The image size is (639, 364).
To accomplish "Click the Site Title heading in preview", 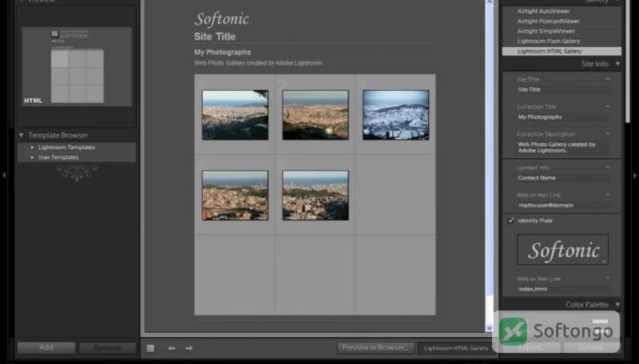I will 215,37.
